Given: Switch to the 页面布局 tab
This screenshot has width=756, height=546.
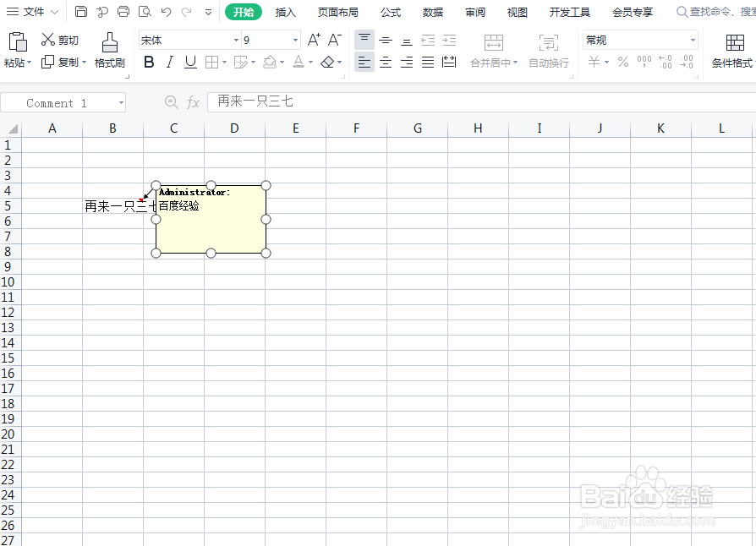Looking at the screenshot, I should click(x=338, y=12).
